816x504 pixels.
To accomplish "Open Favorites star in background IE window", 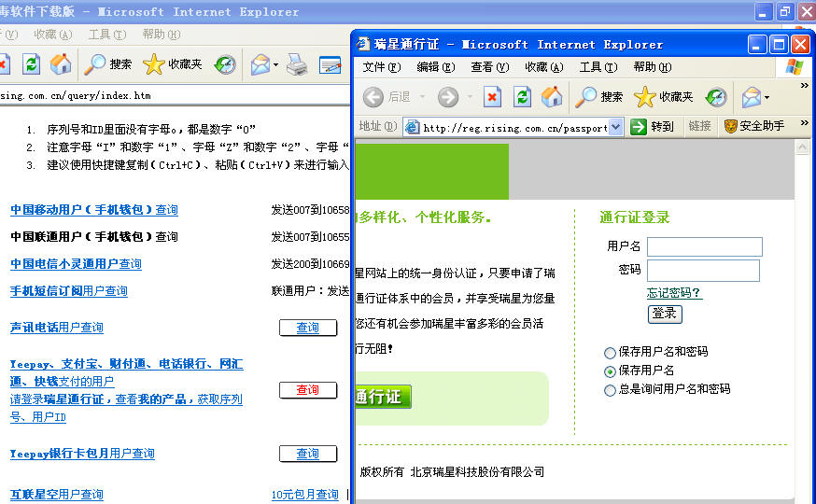I will click(x=153, y=64).
